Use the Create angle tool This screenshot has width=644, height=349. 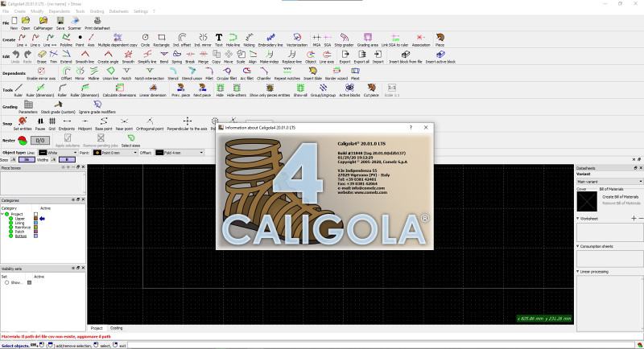[x=108, y=56]
